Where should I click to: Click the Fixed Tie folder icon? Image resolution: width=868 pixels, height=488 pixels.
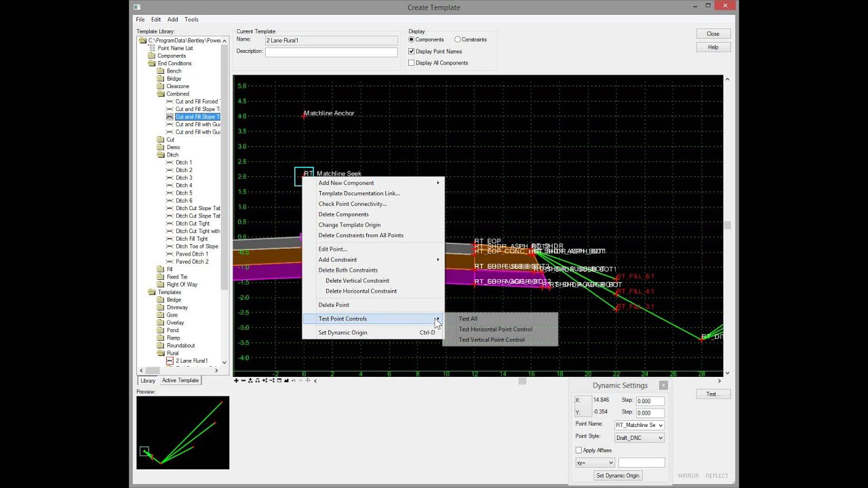[x=161, y=277]
